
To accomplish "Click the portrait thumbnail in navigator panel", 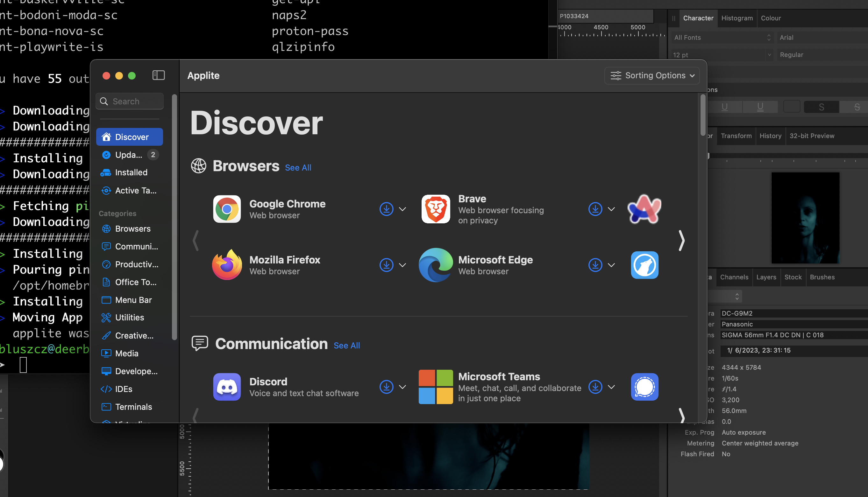I will [805, 218].
